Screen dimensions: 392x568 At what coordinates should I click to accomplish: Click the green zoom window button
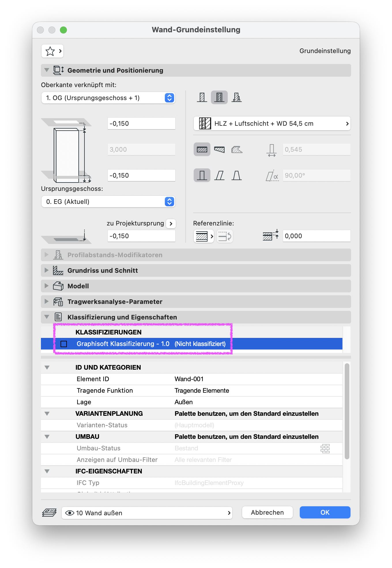pos(63,30)
